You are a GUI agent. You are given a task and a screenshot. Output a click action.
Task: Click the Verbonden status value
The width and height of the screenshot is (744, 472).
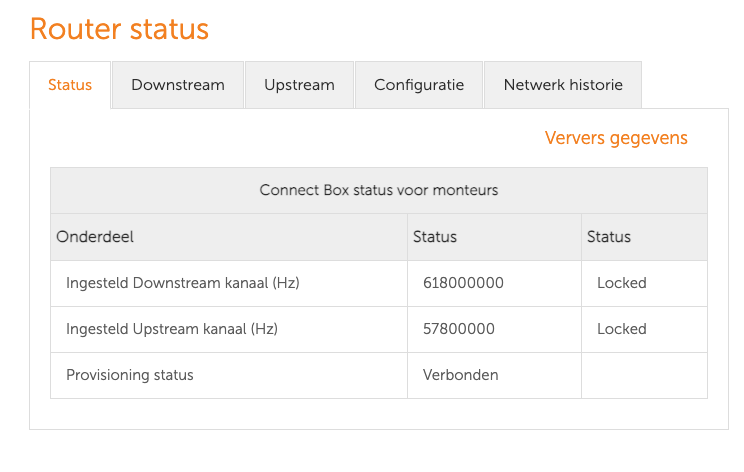click(x=461, y=375)
